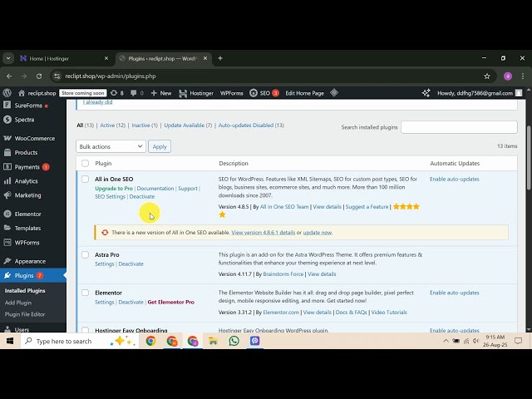The image size is (532, 399).
Task: Focus the Search installed plugins field
Action: (x=459, y=127)
